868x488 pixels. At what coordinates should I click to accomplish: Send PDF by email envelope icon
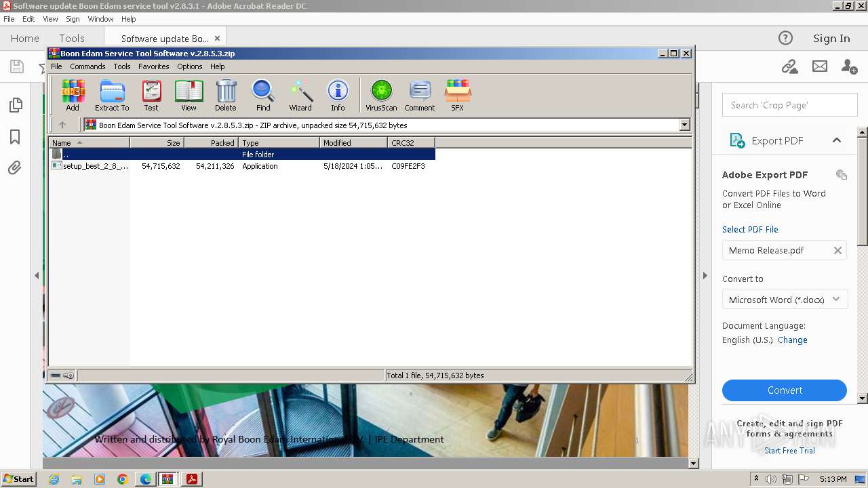tap(820, 66)
